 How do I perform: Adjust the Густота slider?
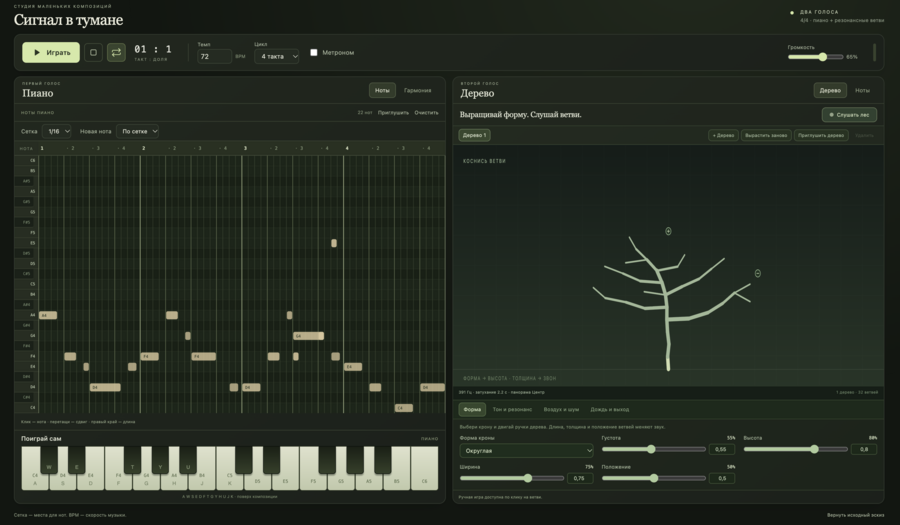point(653,449)
